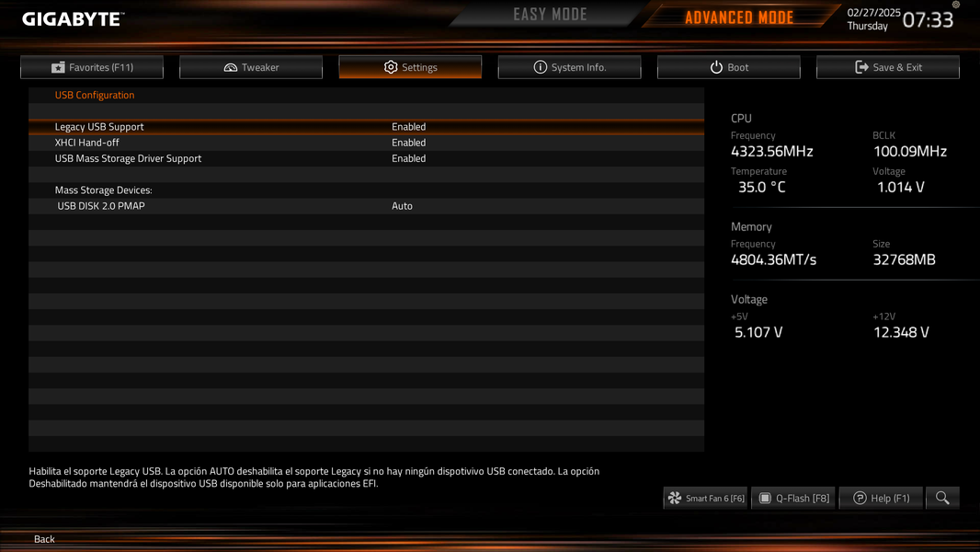Go Back from USB Configuration
Viewport: 980px width, 552px height.
tap(44, 539)
